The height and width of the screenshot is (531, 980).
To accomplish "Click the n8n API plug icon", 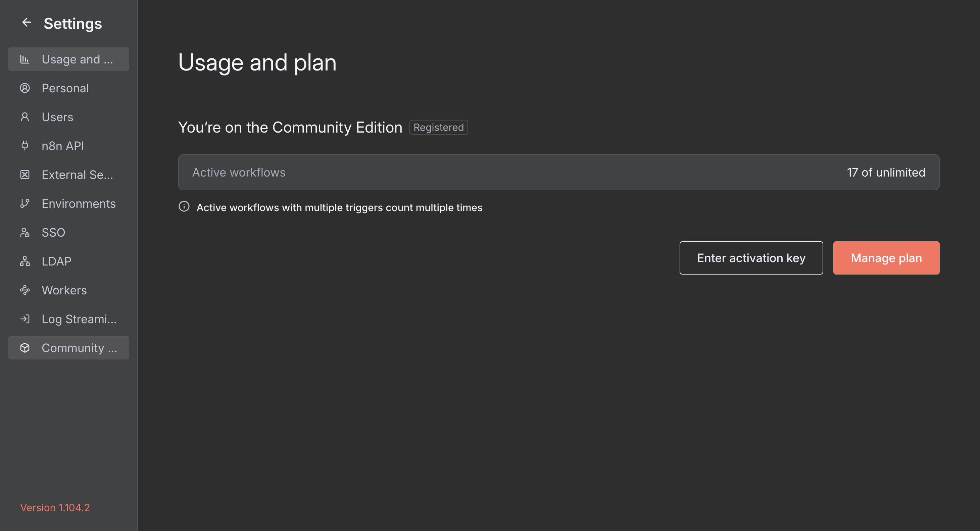I will (x=25, y=146).
